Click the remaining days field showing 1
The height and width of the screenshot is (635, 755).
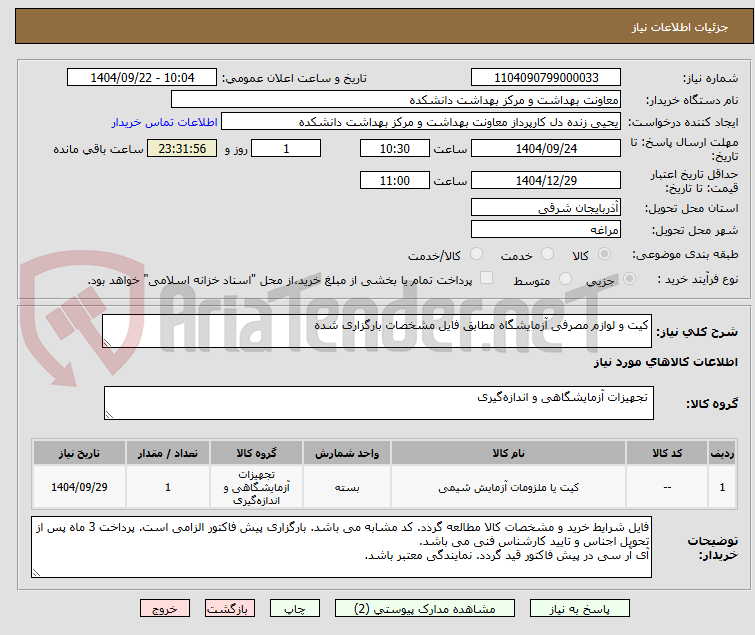click(286, 148)
